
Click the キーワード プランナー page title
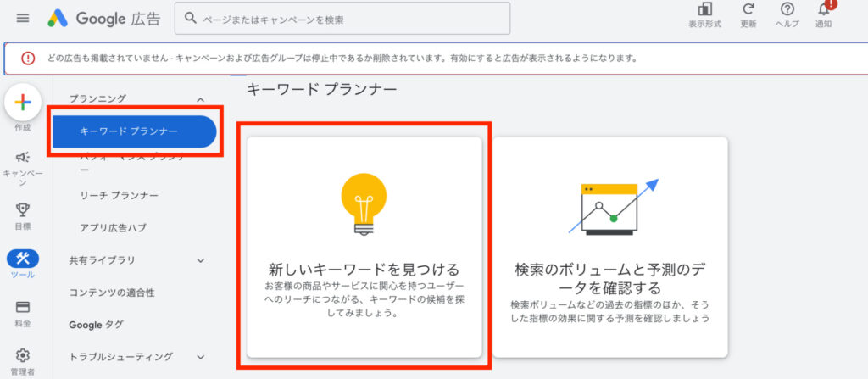[321, 89]
